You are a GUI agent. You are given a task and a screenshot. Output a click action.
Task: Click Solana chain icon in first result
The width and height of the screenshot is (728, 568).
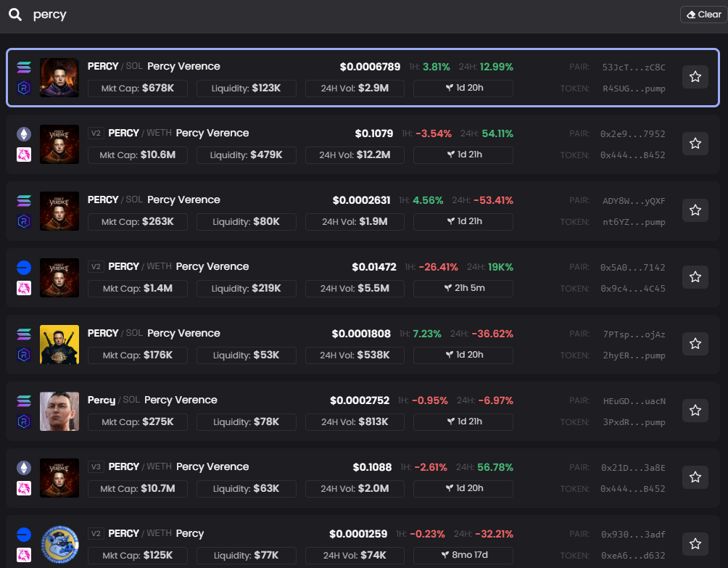pos(24,67)
